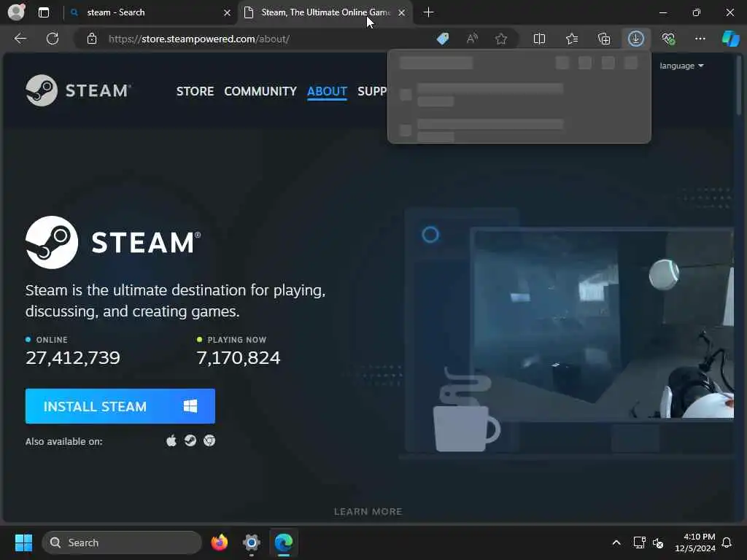This screenshot has height=560, width=747.
Task: Open muted volume tray icon
Action: (659, 542)
